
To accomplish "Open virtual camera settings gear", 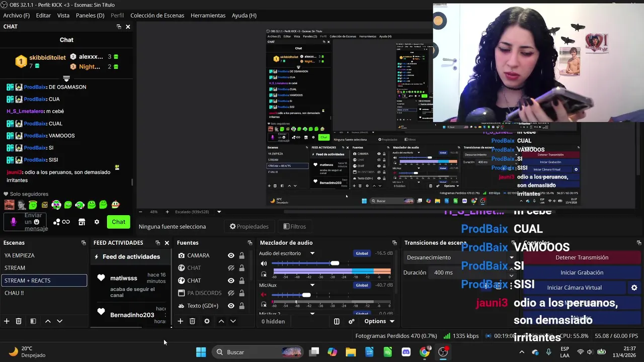I will (x=634, y=288).
